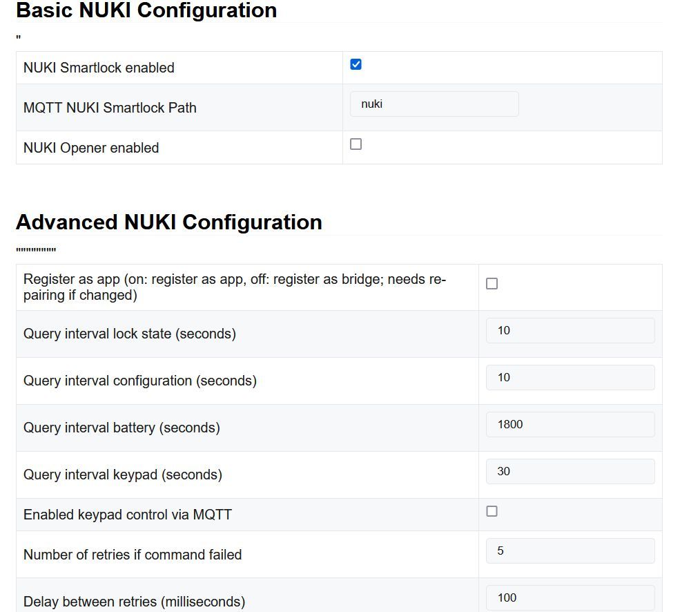Screen dimensions: 700x612
Task: Click the Query interval battery label
Action: [121, 428]
